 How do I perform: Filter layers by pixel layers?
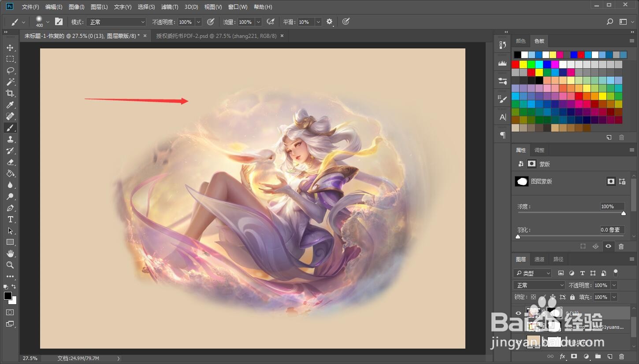pos(561,273)
